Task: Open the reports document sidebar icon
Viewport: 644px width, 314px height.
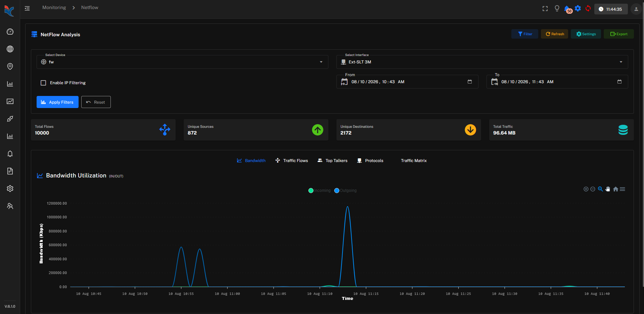Action: pyautogui.click(x=10, y=171)
